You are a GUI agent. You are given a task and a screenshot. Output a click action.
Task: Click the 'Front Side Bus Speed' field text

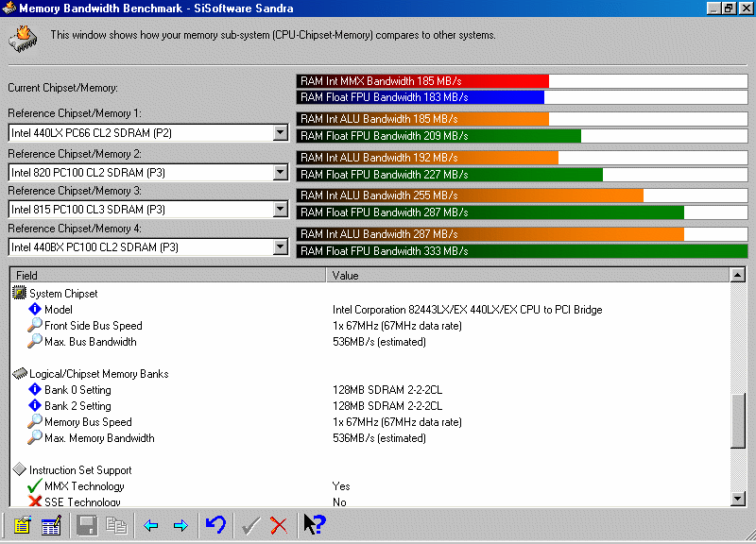click(93, 326)
